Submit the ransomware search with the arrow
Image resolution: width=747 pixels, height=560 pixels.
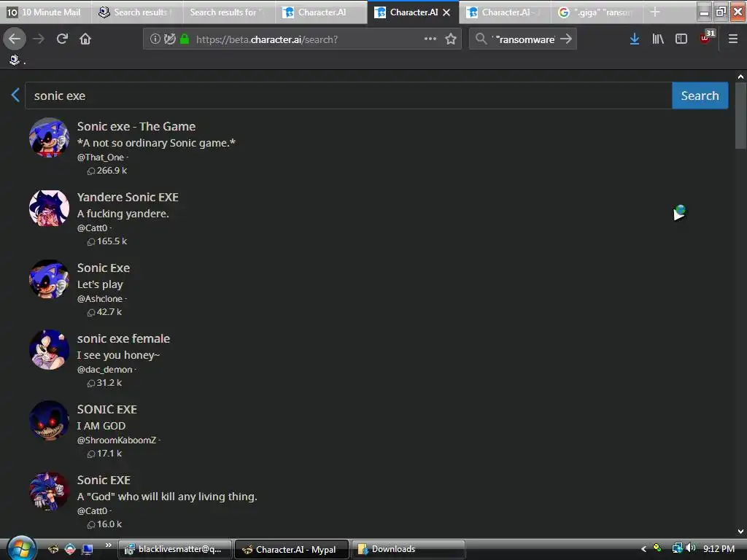[x=566, y=39]
